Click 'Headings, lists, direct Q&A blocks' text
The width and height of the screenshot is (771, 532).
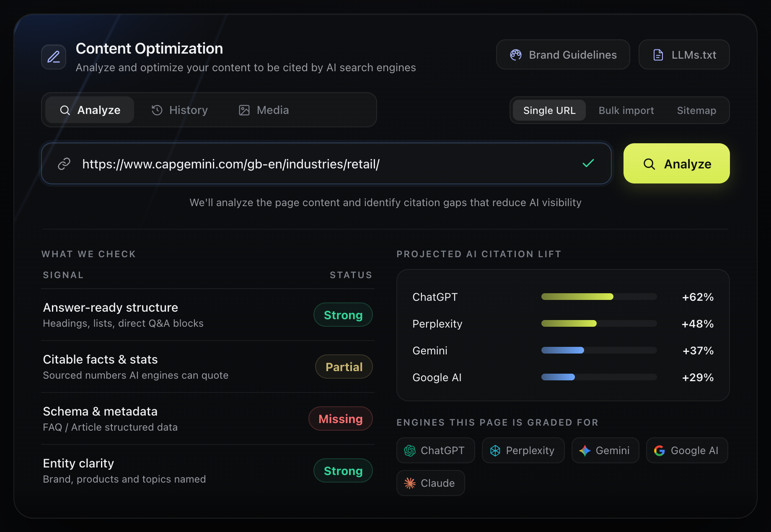point(123,323)
